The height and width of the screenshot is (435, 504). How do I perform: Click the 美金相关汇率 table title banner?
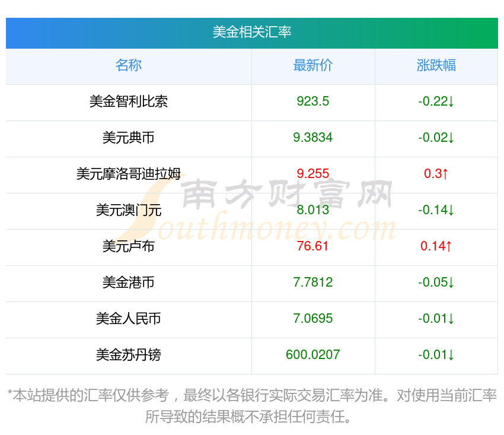[x=252, y=32]
